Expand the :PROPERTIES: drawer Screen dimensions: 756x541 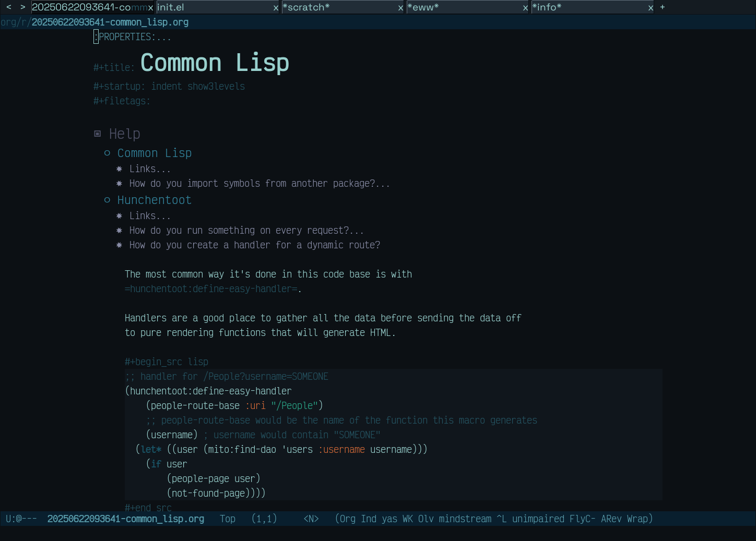click(132, 37)
